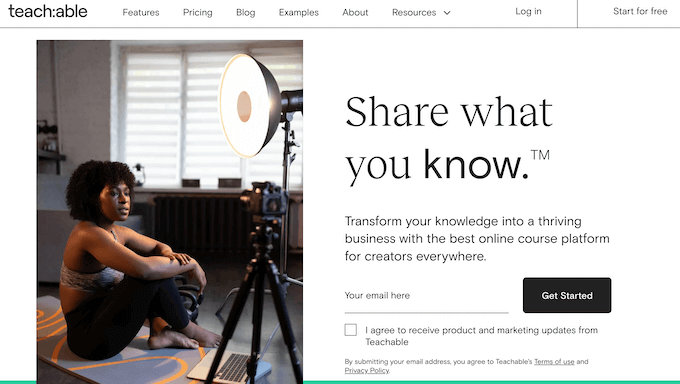Open the Blog link
The height and width of the screenshot is (384, 680).
click(245, 13)
